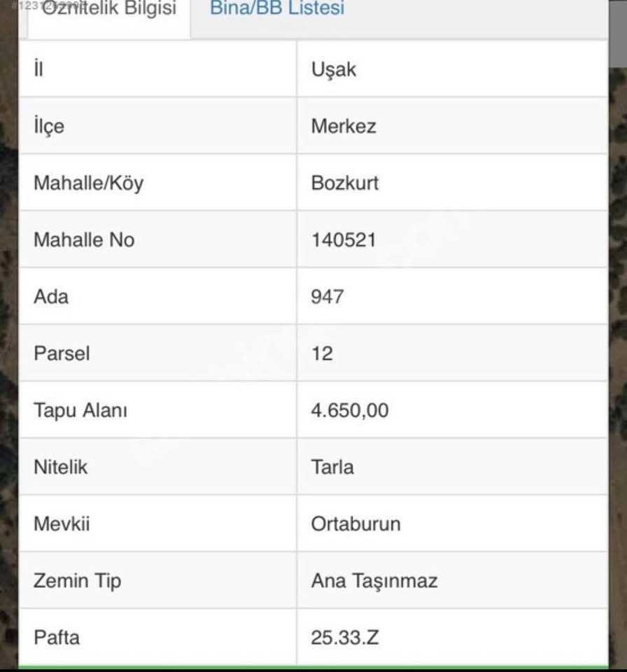The width and height of the screenshot is (627, 672).
Task: Click the Bozkurt neighborhood value
Action: (345, 183)
